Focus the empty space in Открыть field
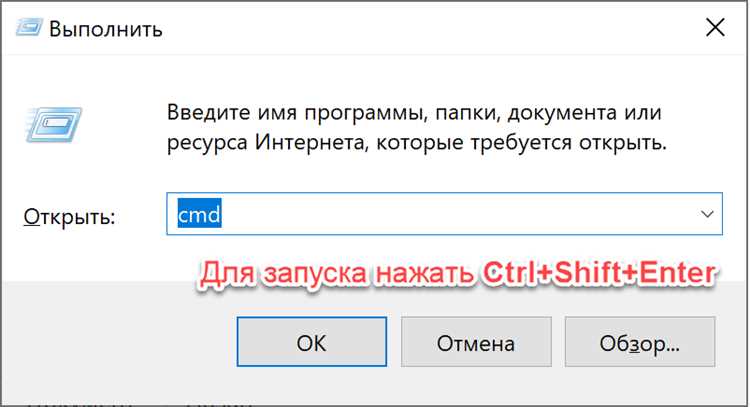The image size is (750, 407). pos(450,214)
